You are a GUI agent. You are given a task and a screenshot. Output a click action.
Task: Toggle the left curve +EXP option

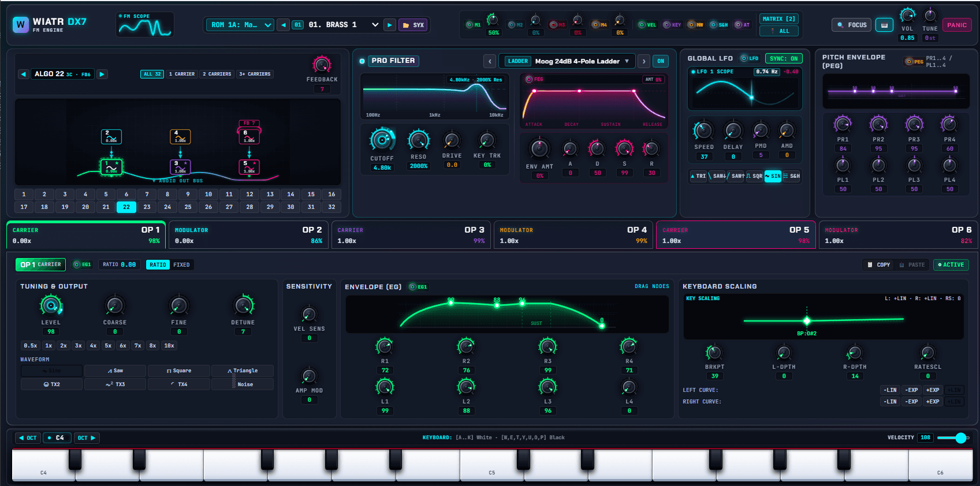tap(933, 390)
